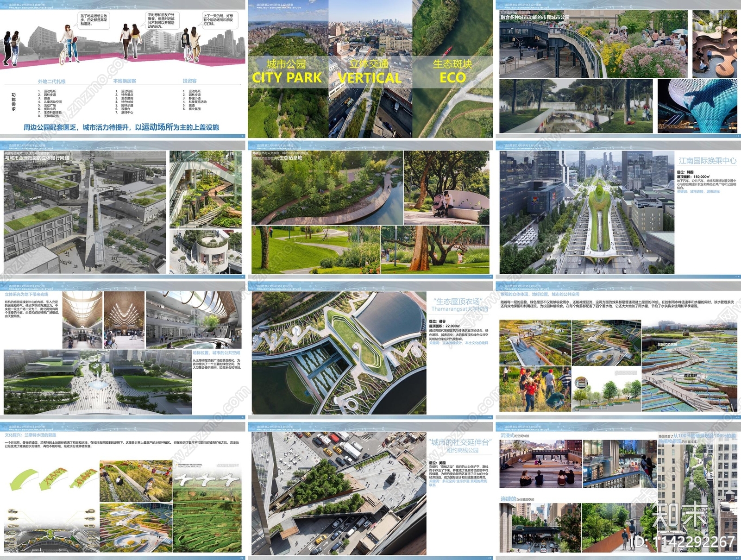
Task: Click the green arrow diagram with red zigzags
Action: click(55, 479)
